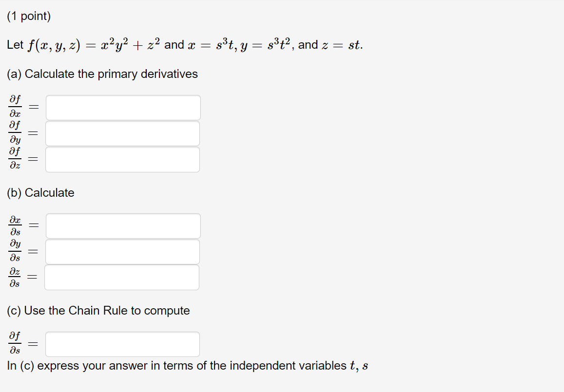This screenshot has height=392, width=564.
Task: Click the ∂y/∂s fraction label
Action: click(x=15, y=251)
